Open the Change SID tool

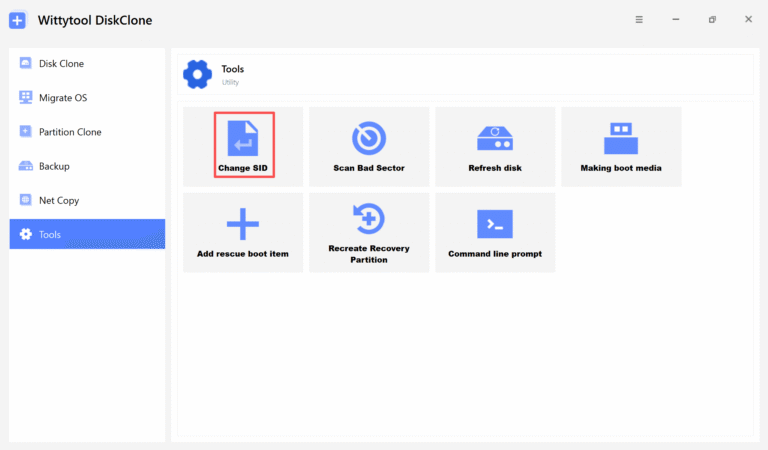coord(243,145)
